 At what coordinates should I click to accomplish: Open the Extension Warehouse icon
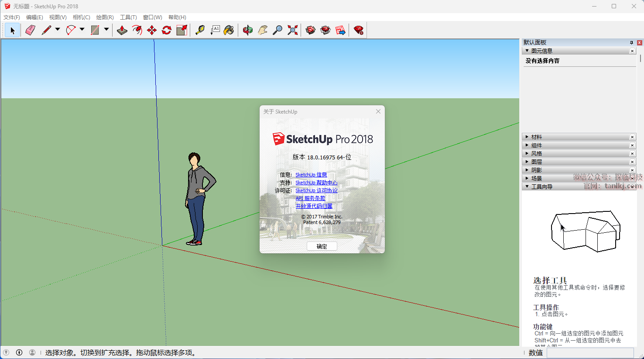(x=359, y=30)
